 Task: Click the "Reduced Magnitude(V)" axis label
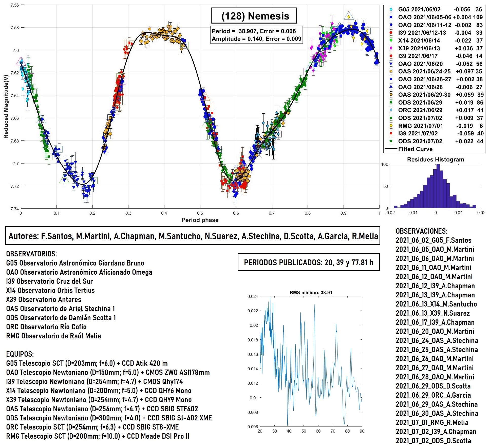[6, 107]
